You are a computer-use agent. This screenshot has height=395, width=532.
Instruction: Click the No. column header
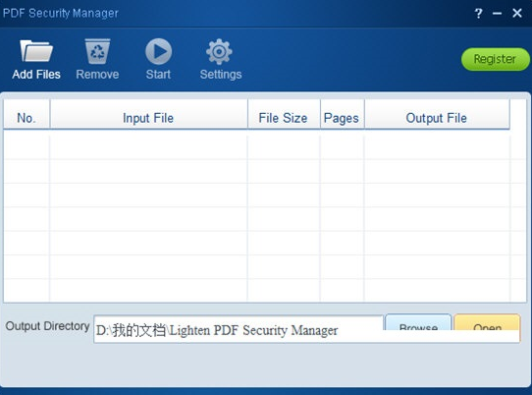coord(27,114)
